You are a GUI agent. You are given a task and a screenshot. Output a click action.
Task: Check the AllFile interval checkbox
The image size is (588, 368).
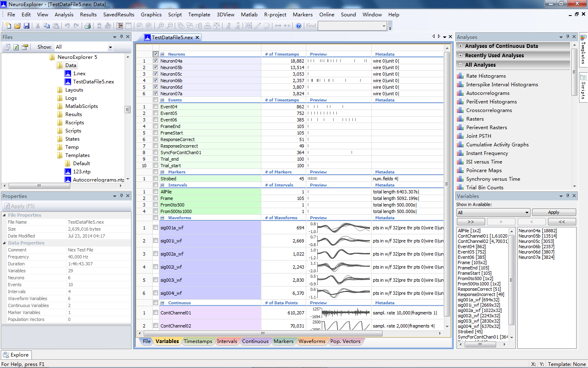click(x=156, y=192)
